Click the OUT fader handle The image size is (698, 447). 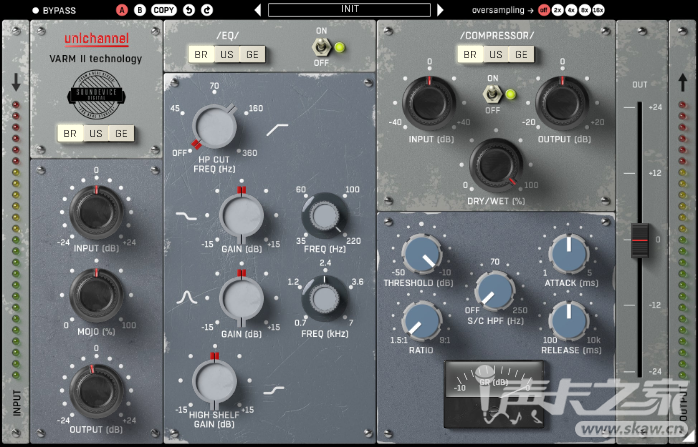[x=640, y=240]
